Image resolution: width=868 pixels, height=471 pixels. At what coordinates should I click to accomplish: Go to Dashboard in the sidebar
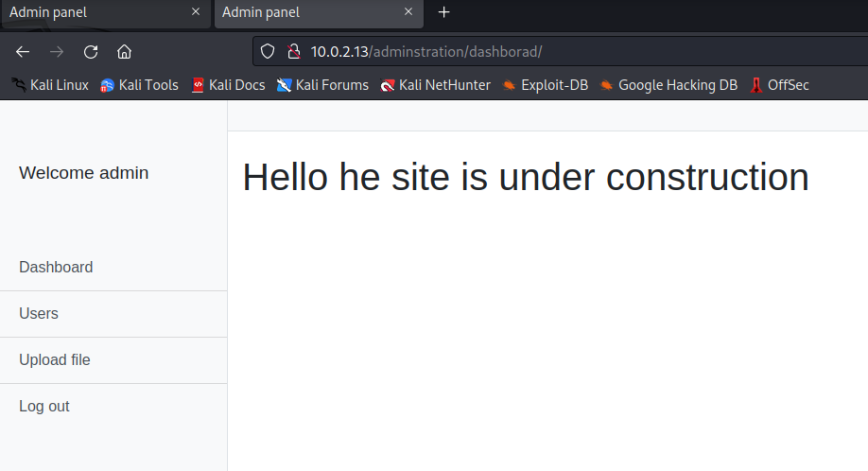tap(56, 268)
